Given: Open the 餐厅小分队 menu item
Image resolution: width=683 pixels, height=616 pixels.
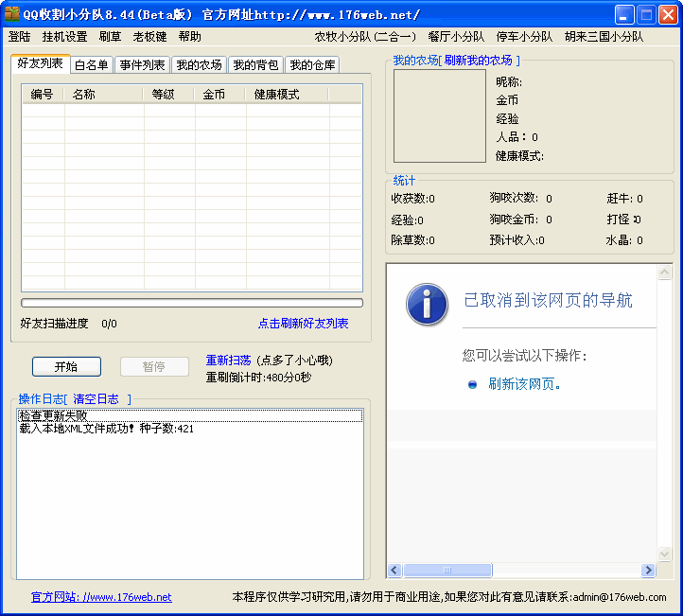Looking at the screenshot, I should [x=456, y=37].
